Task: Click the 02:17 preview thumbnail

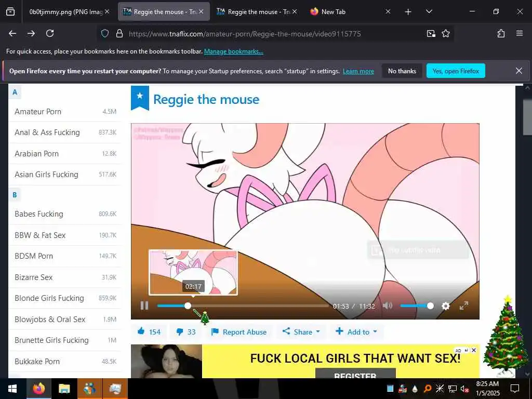Action: (x=193, y=273)
